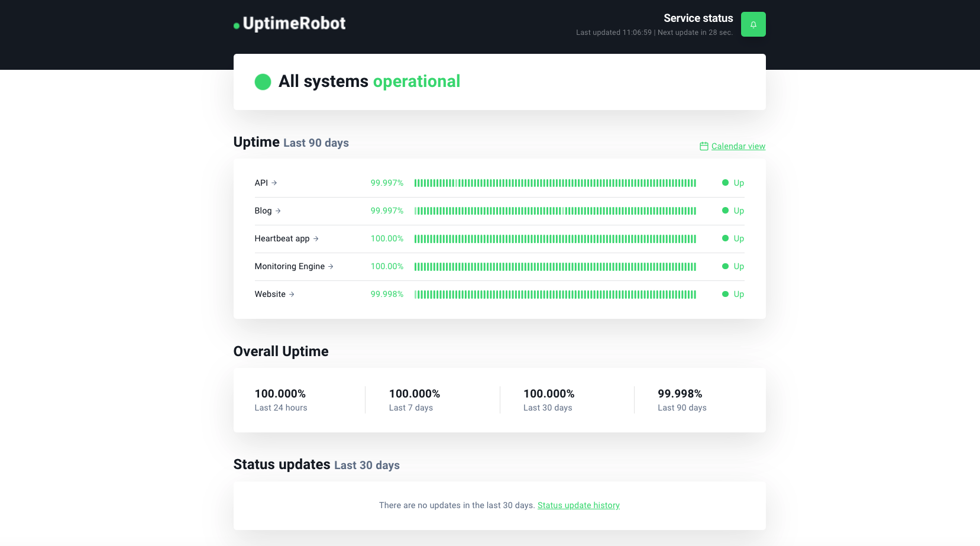The image size is (980, 546).
Task: Click the Heartbeat app 100.00% value
Action: (387, 238)
